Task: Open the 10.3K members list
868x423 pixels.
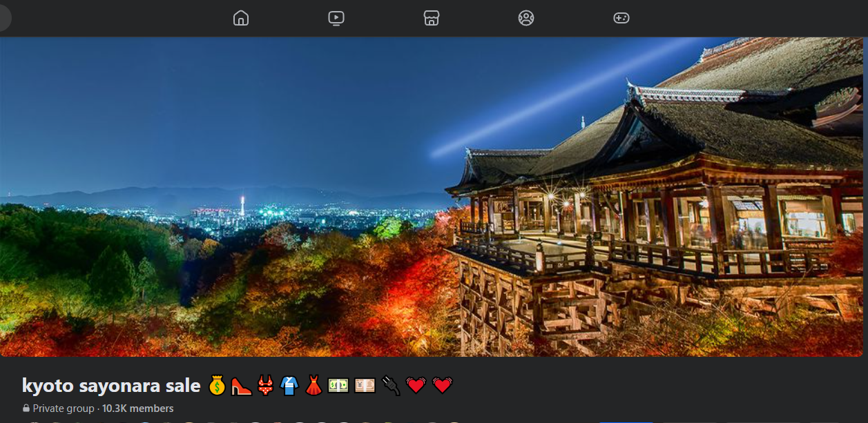Action: point(137,409)
